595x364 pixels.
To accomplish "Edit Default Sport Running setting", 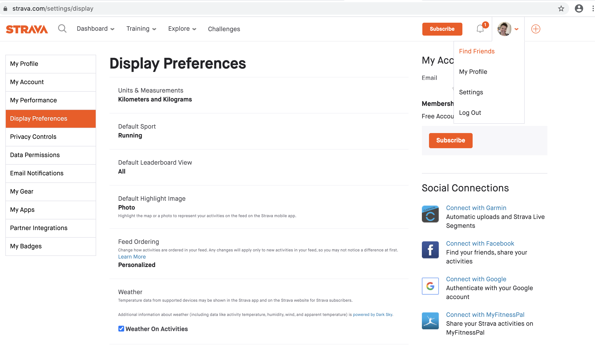I will 259,131.
